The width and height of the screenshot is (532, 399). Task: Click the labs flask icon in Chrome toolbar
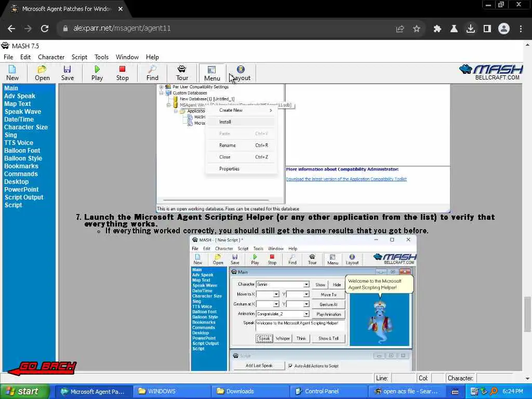tap(454, 29)
